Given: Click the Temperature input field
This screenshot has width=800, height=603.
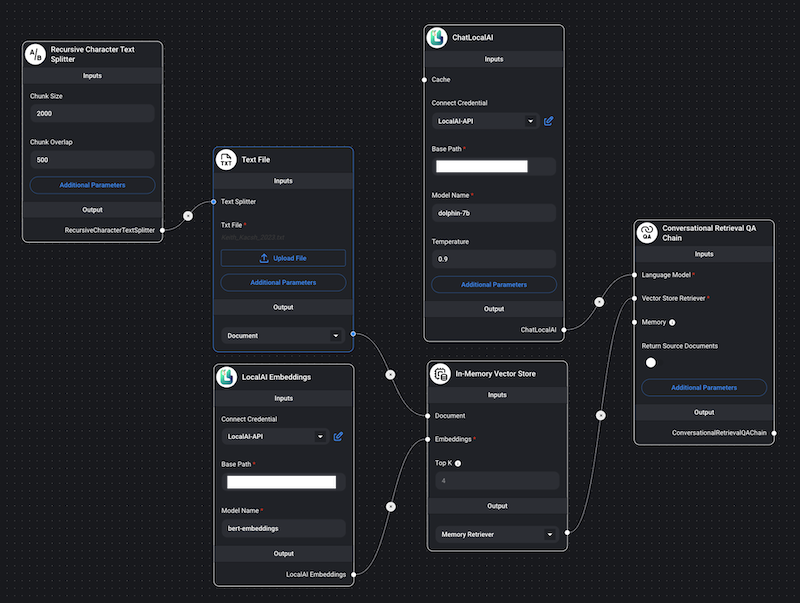Looking at the screenshot, I should 494,259.
